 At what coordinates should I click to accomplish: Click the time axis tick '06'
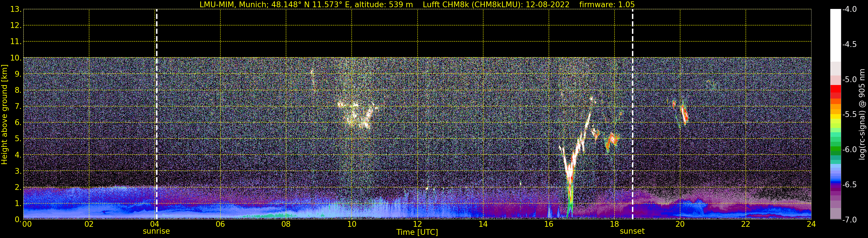[220, 224]
